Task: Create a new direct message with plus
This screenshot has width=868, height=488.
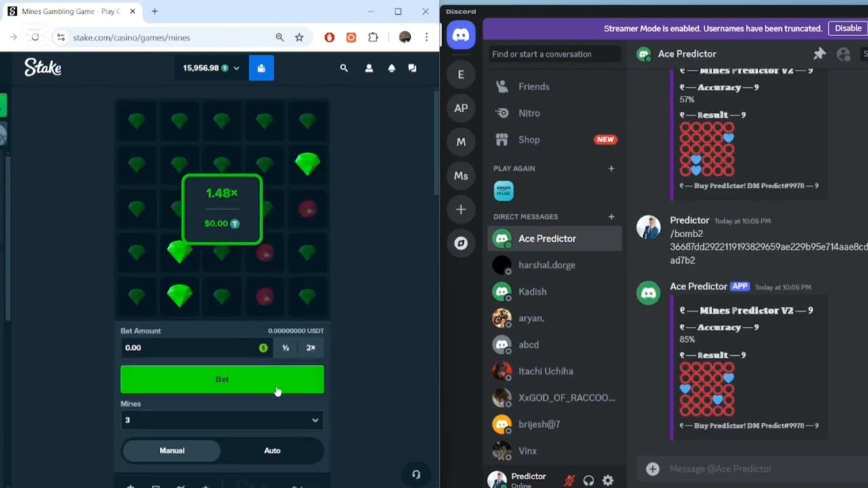Action: [x=611, y=217]
